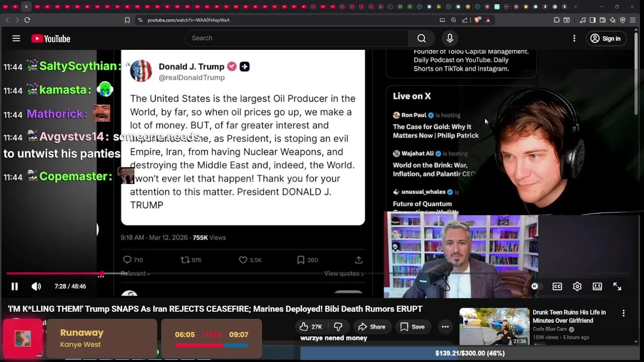Click the page scrollbar down arrow
Screen dimensions: 644x362
(636, 342)
